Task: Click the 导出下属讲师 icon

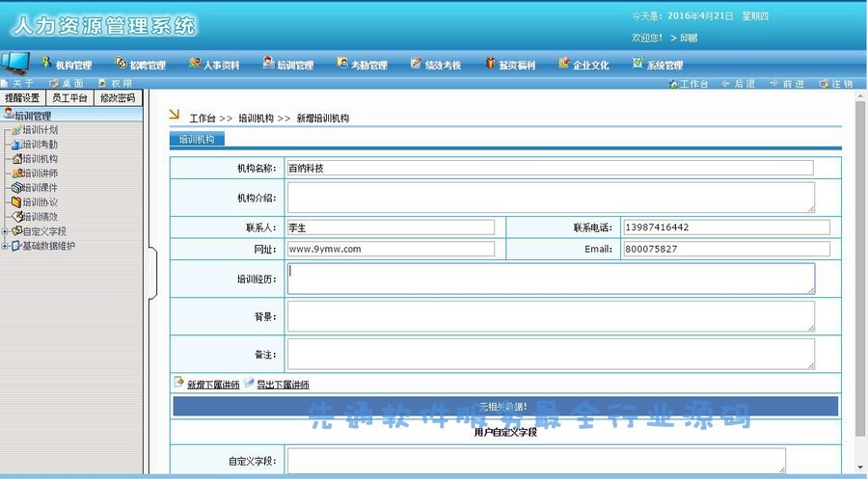Action: 249,383
